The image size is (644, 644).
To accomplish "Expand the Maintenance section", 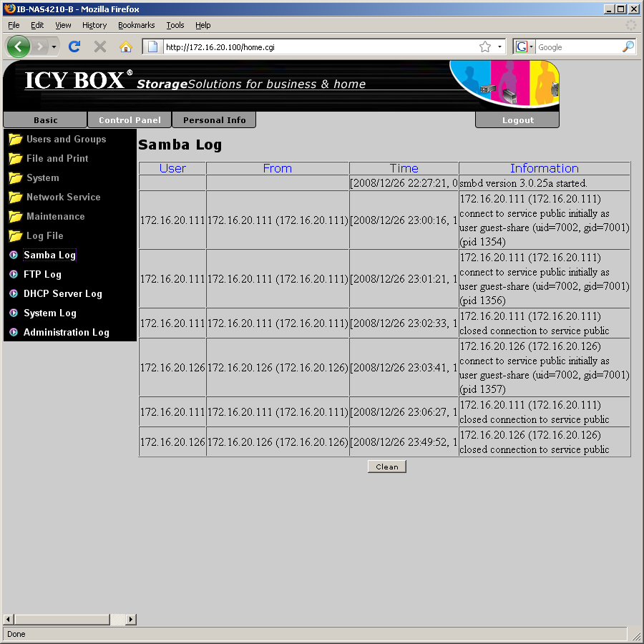I will coord(55,216).
